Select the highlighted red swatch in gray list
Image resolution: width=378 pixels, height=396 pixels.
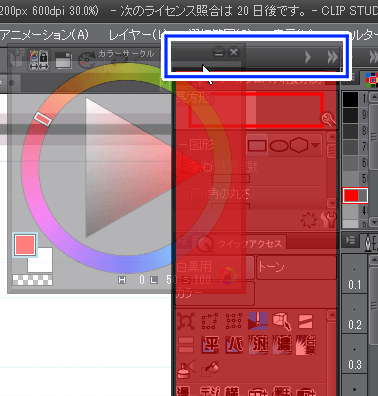355,195
